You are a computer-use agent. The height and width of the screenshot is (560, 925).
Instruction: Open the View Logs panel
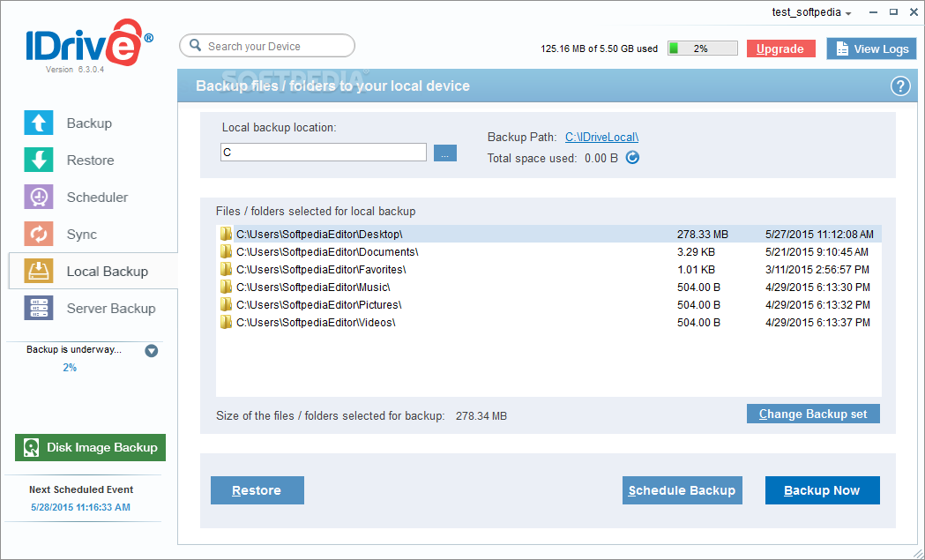point(871,49)
